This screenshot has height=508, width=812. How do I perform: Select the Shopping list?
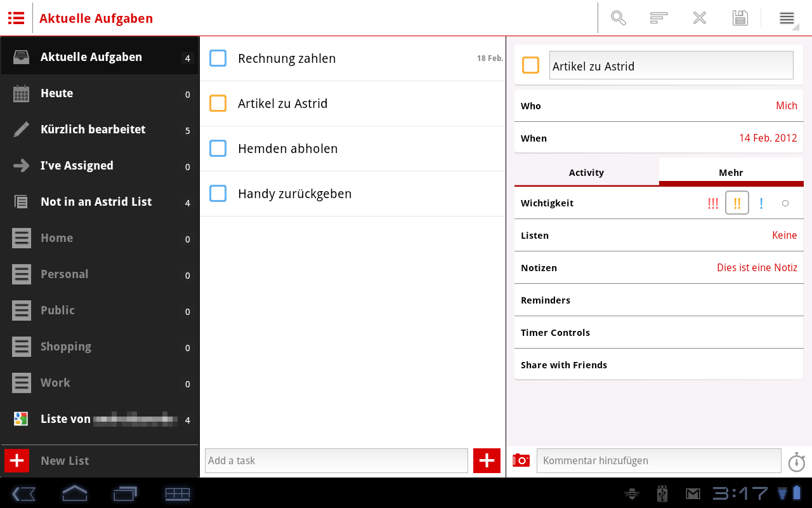pos(100,347)
